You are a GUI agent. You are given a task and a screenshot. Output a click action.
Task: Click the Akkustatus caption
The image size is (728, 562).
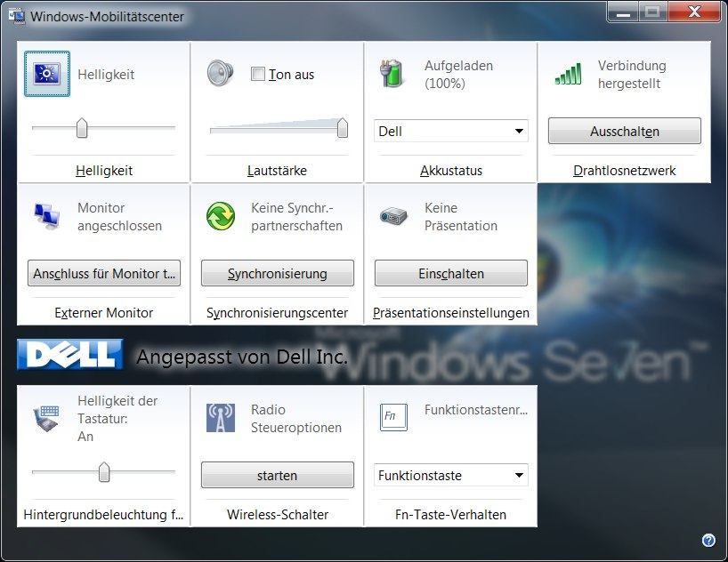pos(451,171)
